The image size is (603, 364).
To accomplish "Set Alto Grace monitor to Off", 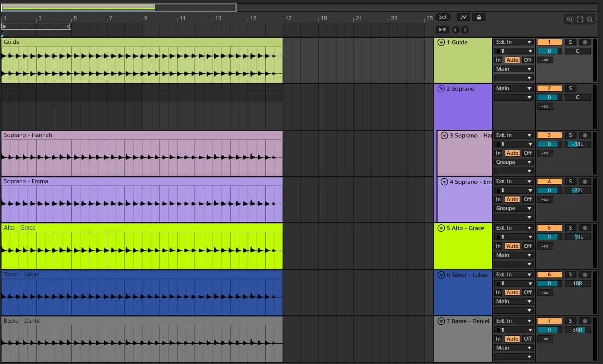I will (527, 246).
